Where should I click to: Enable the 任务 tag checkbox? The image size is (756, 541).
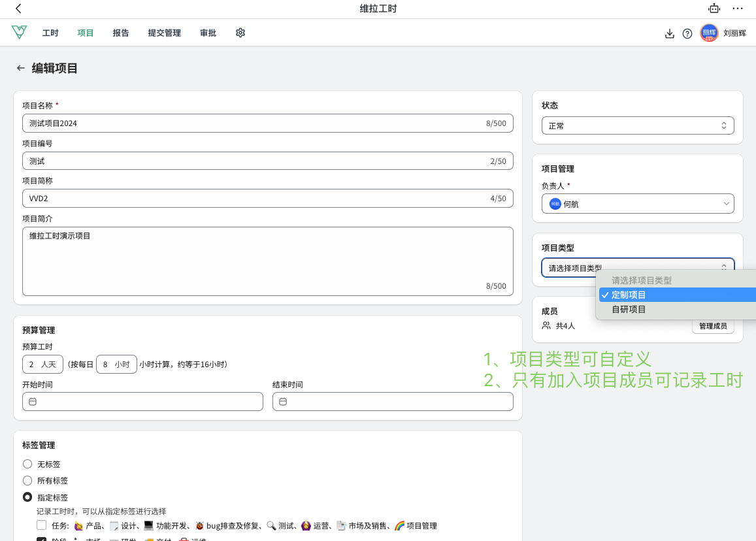(x=41, y=525)
